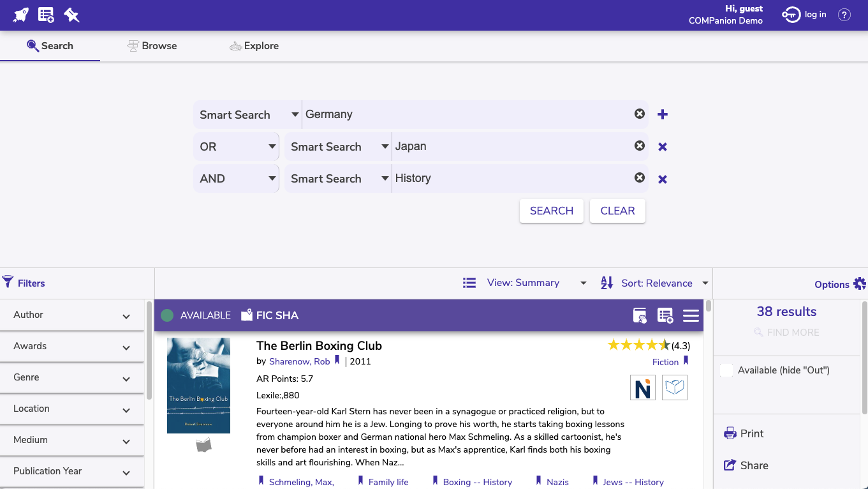Open the rocket launch icon in top toolbar
The image size is (868, 489).
point(20,14)
